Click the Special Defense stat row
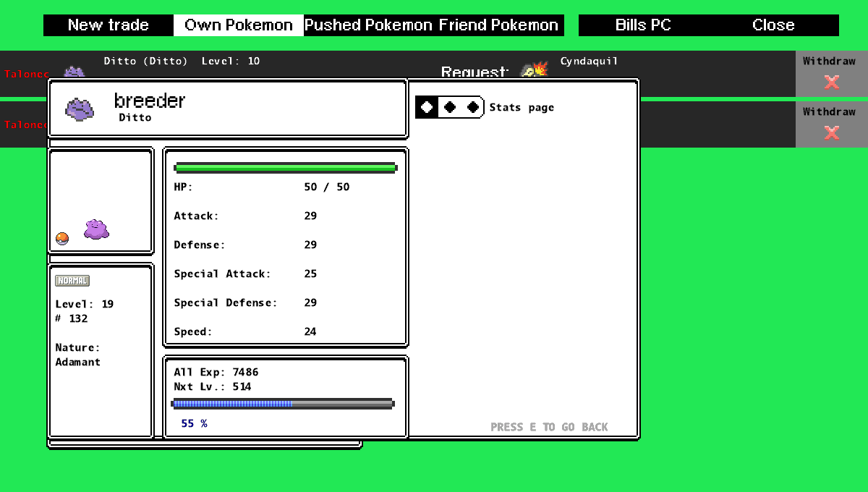The width and height of the screenshot is (868, 492). coord(246,303)
